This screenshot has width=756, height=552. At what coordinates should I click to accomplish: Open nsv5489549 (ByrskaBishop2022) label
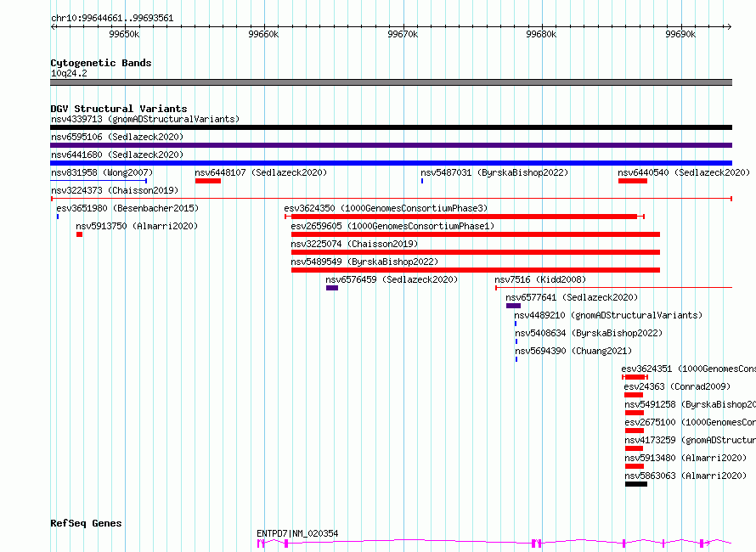pyautogui.click(x=364, y=262)
